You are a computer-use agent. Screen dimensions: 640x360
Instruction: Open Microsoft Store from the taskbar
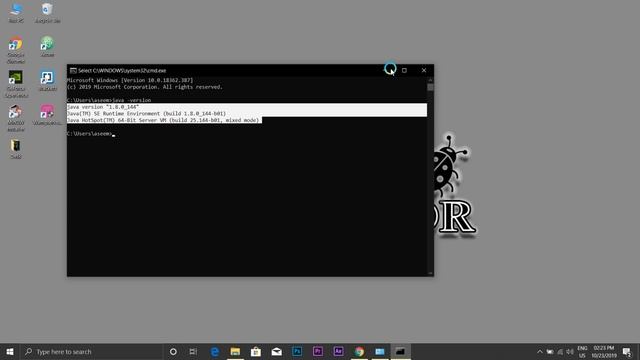pyautogui.click(x=256, y=351)
